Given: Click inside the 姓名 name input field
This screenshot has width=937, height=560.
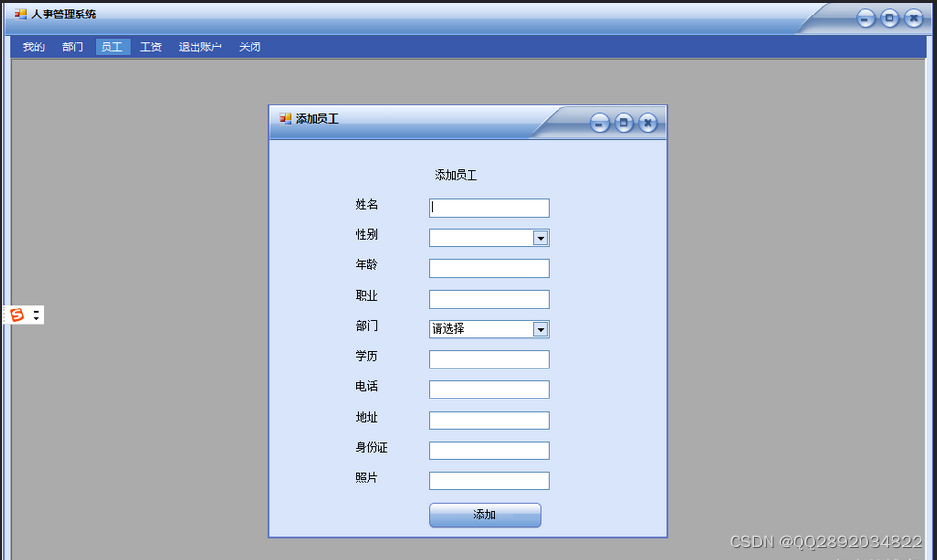Looking at the screenshot, I should (x=488, y=207).
